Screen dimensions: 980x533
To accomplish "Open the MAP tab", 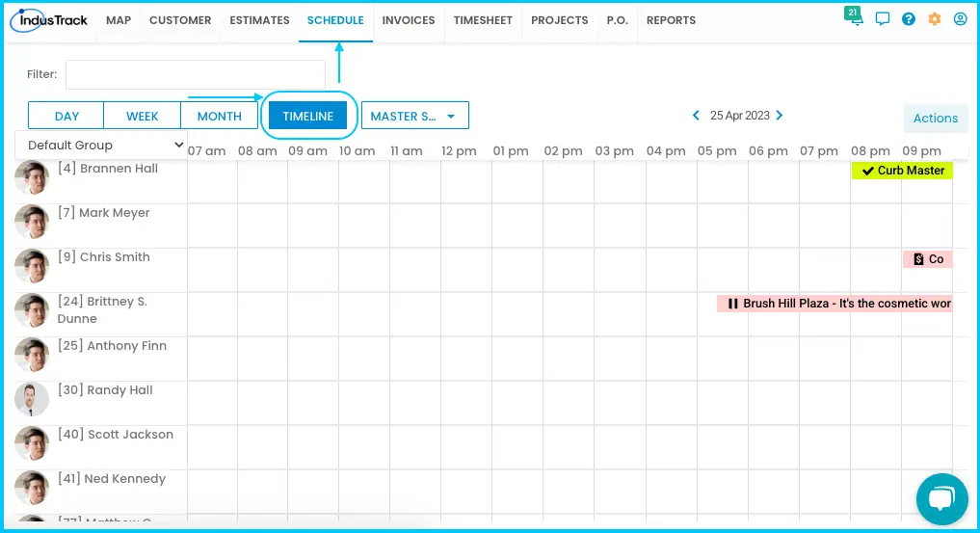I will [119, 20].
